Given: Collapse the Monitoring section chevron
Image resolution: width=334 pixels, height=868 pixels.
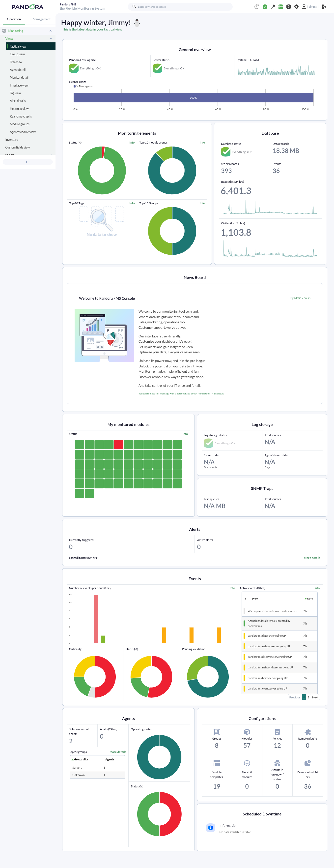Looking at the screenshot, I should pos(51,31).
